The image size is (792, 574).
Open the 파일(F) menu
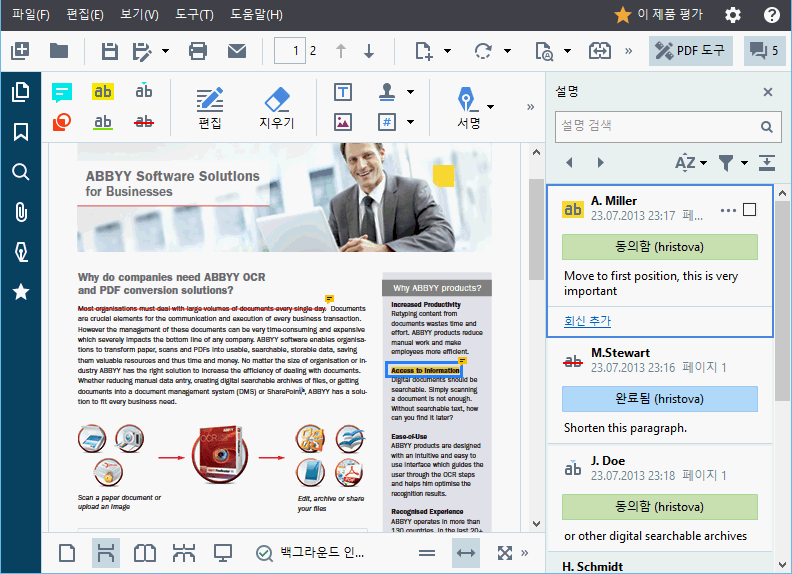point(31,15)
